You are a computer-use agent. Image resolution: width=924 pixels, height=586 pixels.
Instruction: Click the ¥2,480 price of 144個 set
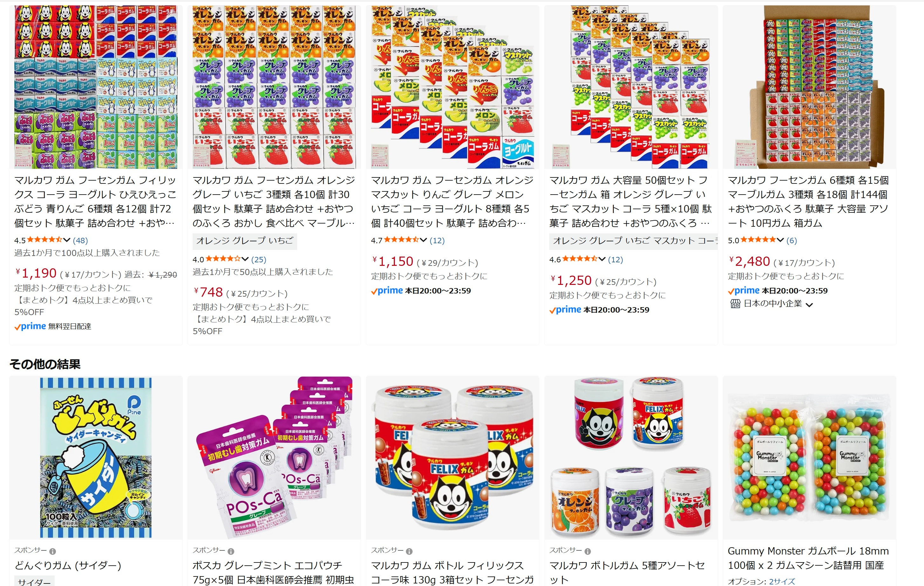pyautogui.click(x=749, y=261)
